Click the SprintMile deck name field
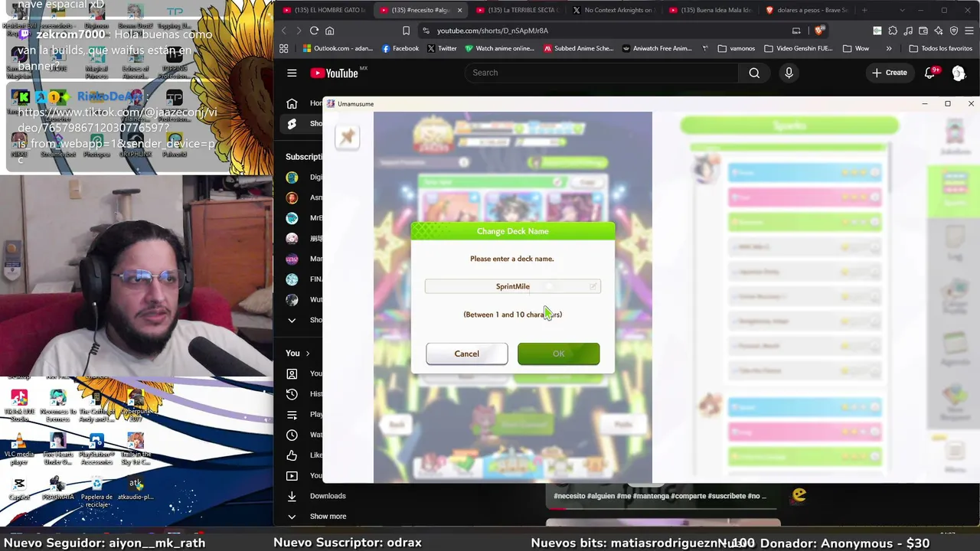 (512, 286)
